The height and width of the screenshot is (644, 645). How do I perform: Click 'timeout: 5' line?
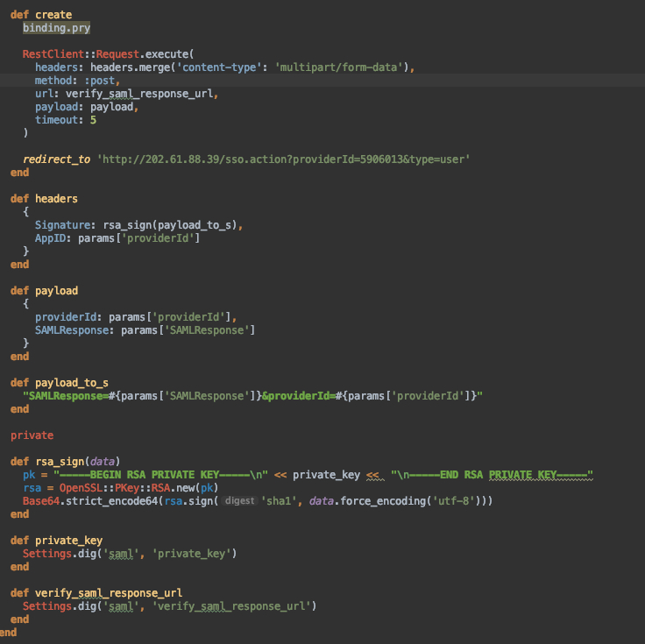[66, 120]
